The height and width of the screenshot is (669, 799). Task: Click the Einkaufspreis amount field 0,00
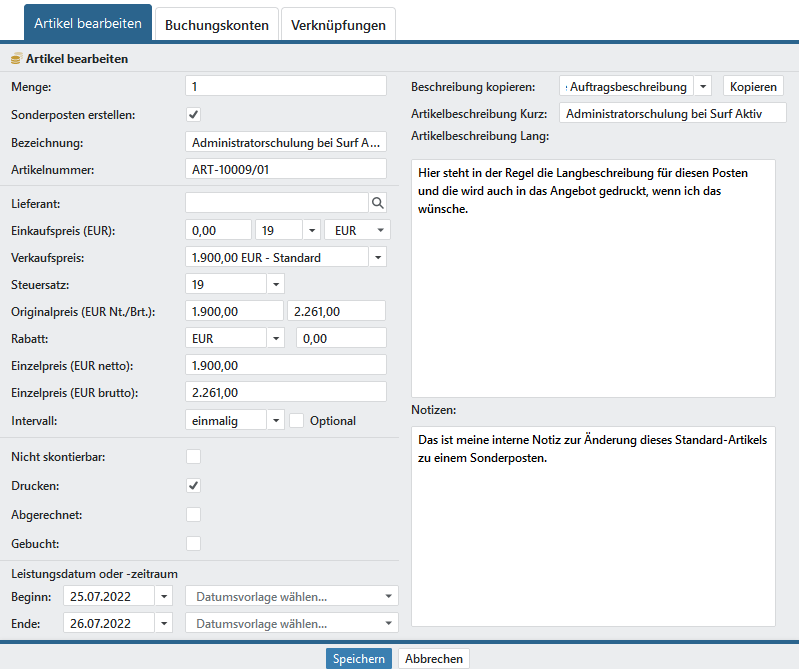218,230
